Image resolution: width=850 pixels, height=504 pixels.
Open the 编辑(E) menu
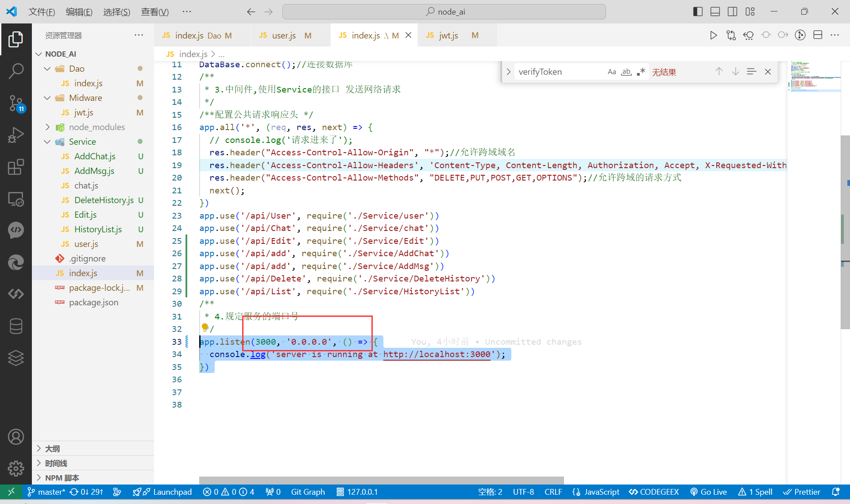click(x=79, y=12)
